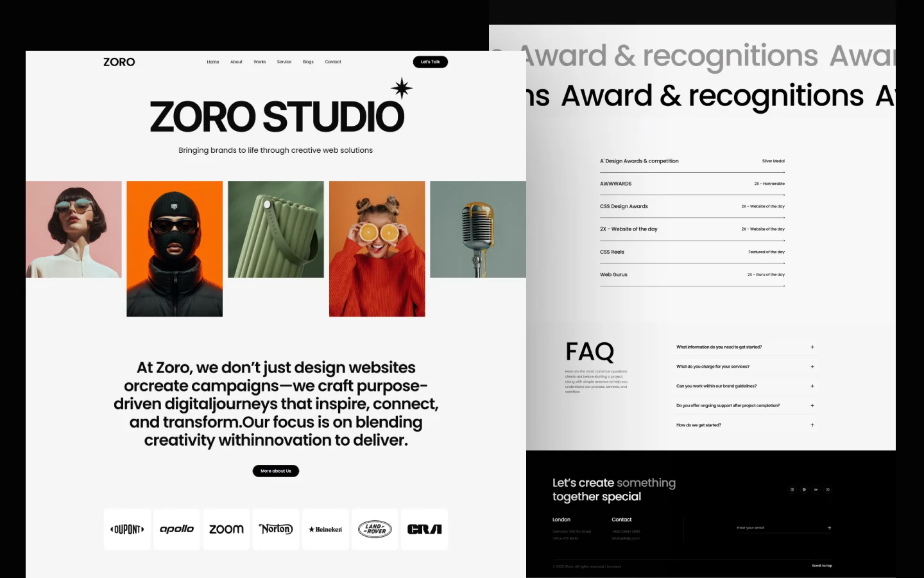The image size is (924, 578).
Task: Click the More about Us button
Action: 276,471
